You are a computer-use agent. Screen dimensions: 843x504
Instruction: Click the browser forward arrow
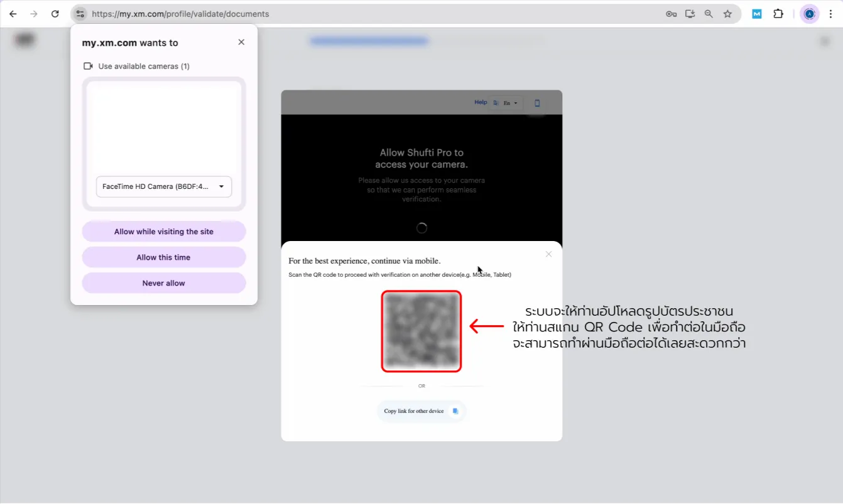(34, 14)
